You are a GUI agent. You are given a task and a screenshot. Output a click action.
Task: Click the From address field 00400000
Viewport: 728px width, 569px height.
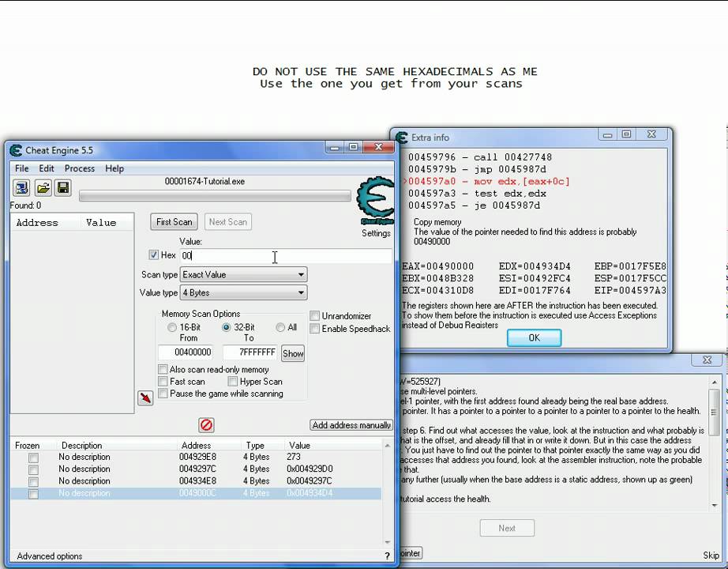[x=186, y=352]
